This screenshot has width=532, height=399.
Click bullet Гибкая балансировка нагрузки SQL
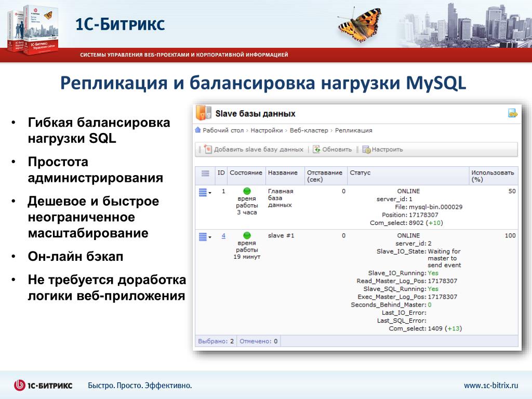click(99, 130)
